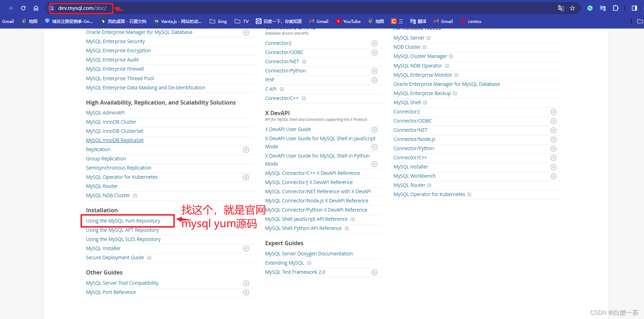Open MySQL InnoDB ReplicaSet link
Image resolution: width=644 pixels, height=319 pixels.
[x=115, y=140]
